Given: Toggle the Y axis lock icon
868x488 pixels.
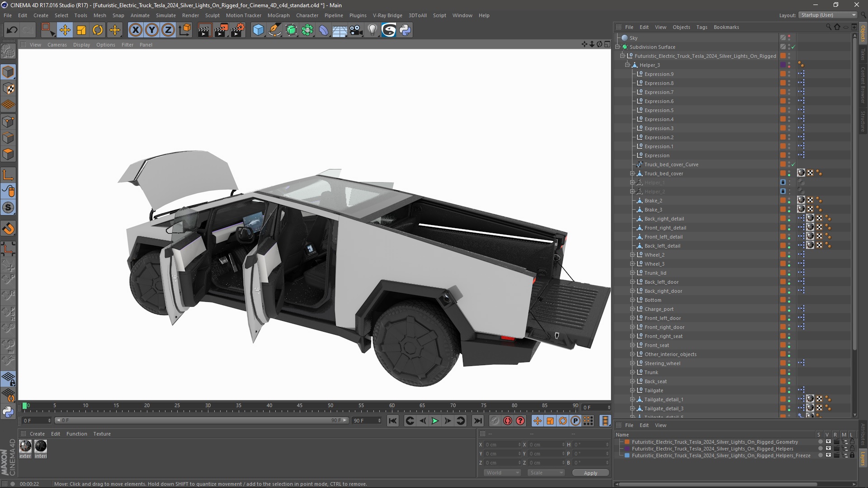Looking at the screenshot, I should [152, 30].
